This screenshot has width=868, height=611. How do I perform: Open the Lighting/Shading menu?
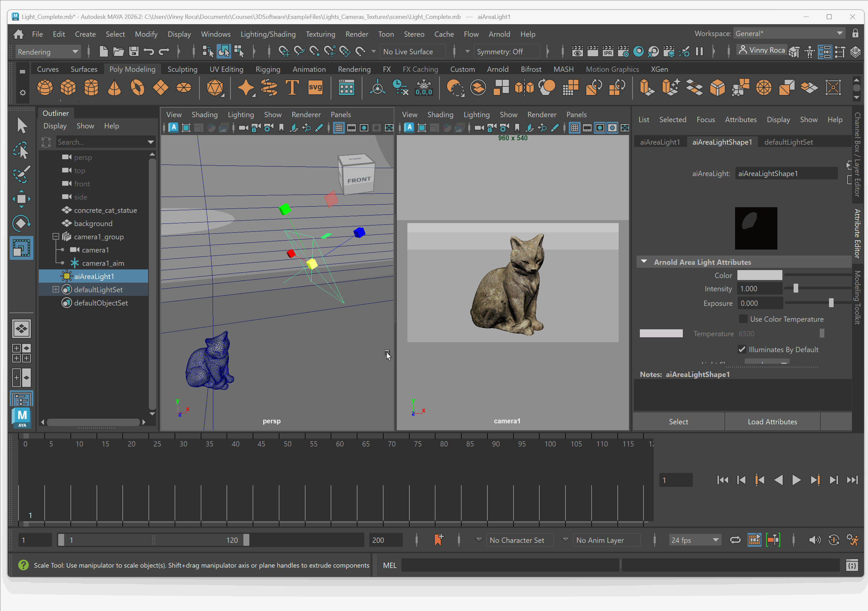coord(268,34)
